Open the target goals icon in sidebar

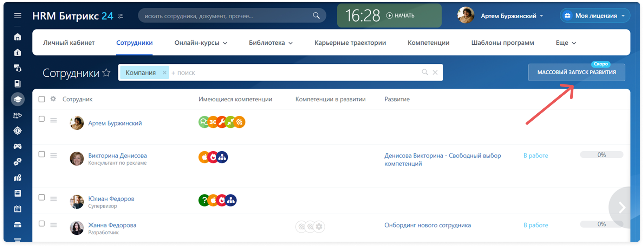[x=18, y=131]
